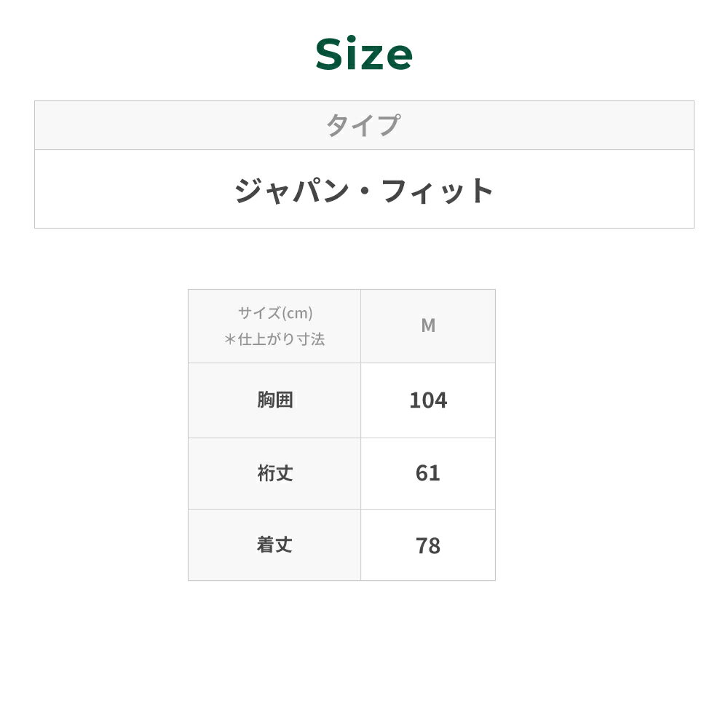Select the 裄丈 row label
This screenshot has height=728, width=728.
coord(274,473)
